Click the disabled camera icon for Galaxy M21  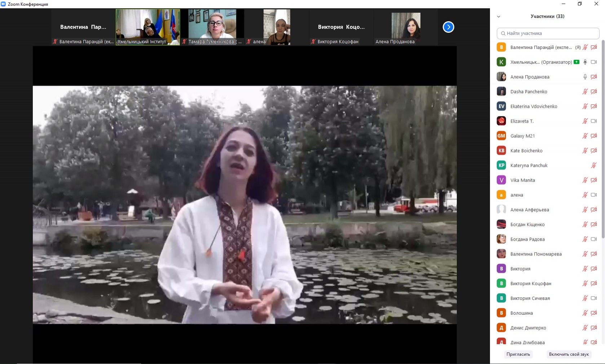(594, 136)
